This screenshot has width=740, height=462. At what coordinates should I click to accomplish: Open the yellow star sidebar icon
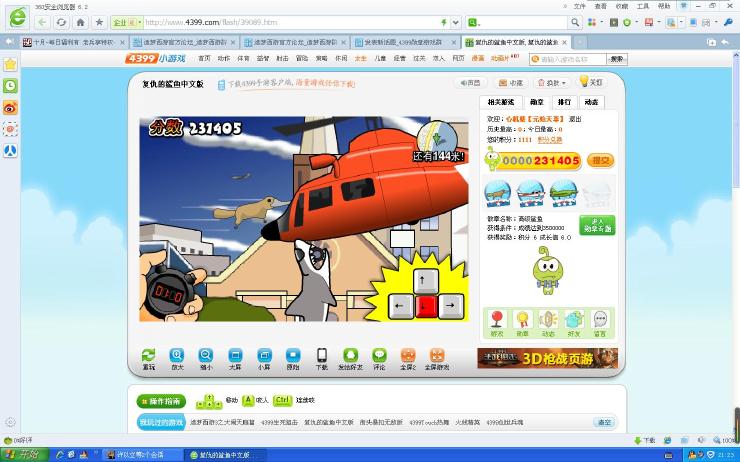pos(10,64)
